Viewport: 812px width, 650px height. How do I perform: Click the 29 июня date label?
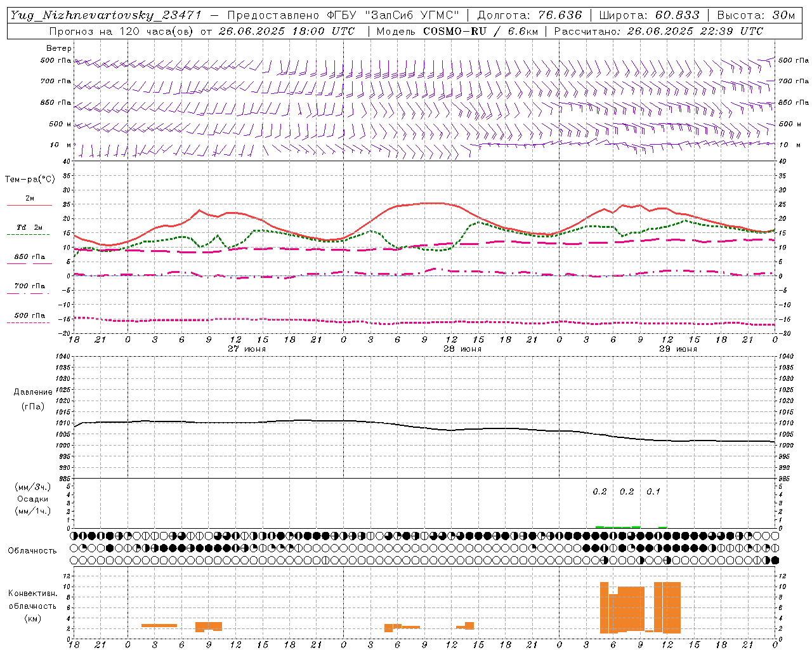[x=678, y=349]
